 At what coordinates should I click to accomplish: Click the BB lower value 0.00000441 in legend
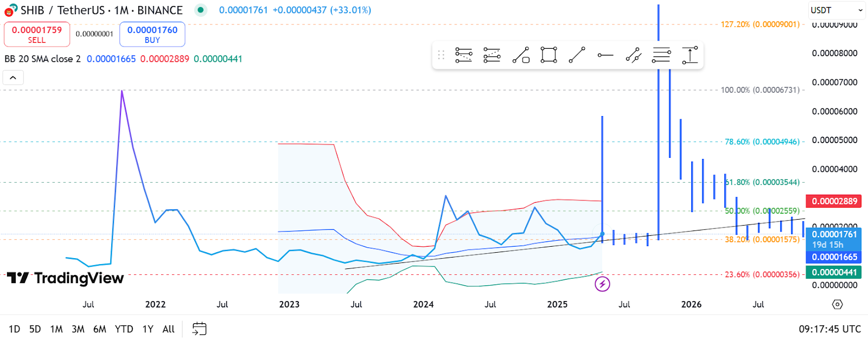[x=218, y=59]
